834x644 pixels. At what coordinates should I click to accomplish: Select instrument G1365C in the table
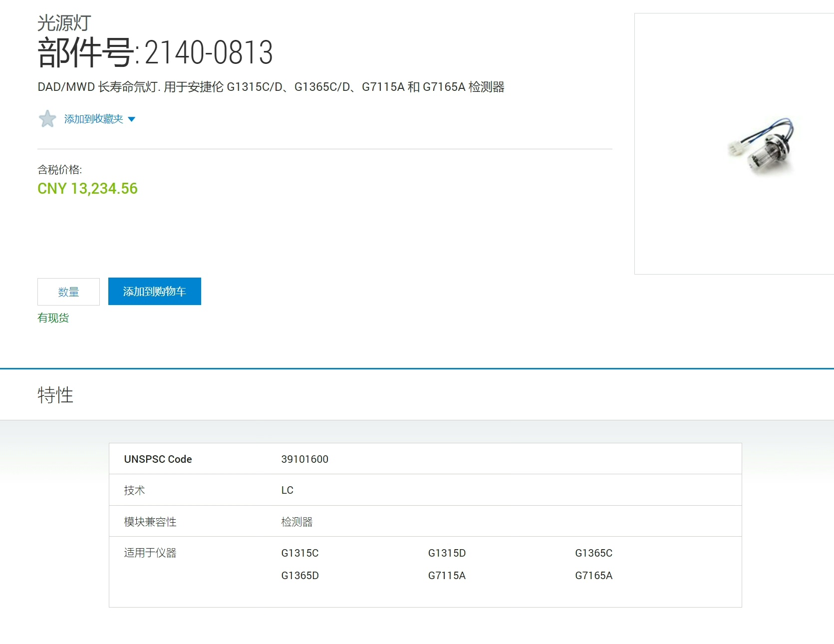tap(593, 553)
